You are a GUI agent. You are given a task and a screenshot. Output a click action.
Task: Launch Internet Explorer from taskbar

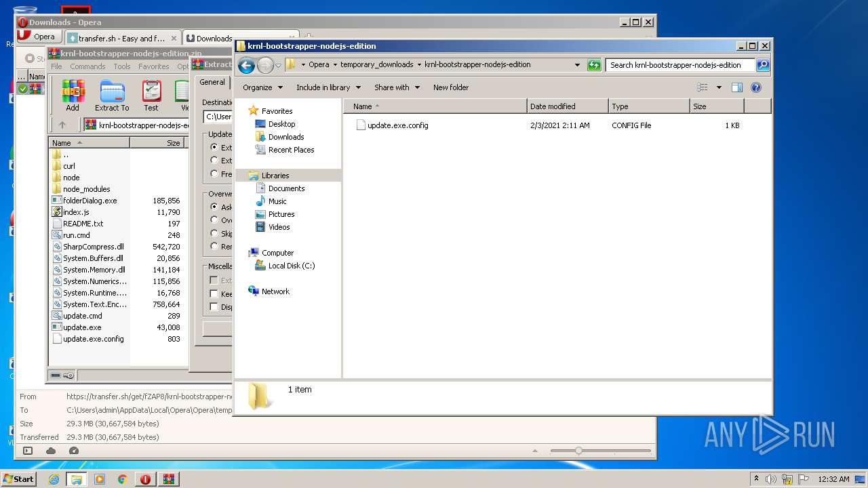[54, 479]
